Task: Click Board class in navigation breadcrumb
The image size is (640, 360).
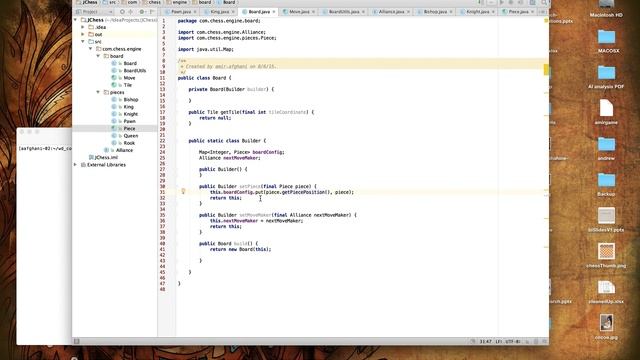Action: tap(226, 2)
